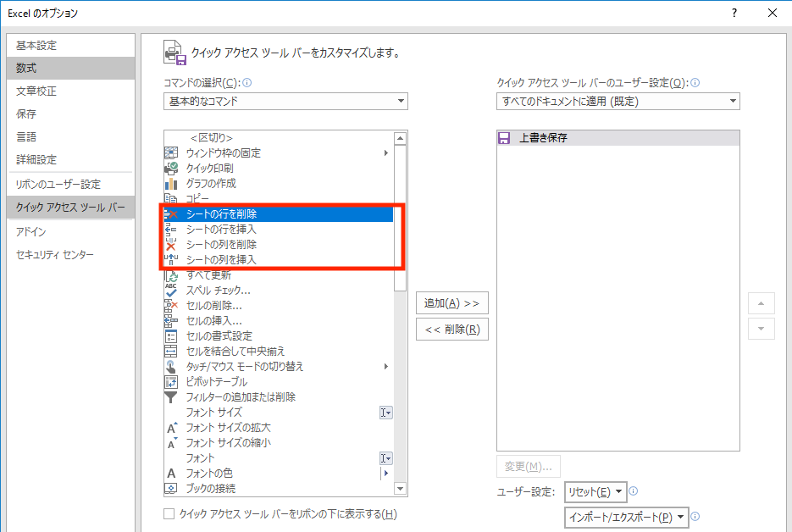Select 言語 category

click(70, 137)
